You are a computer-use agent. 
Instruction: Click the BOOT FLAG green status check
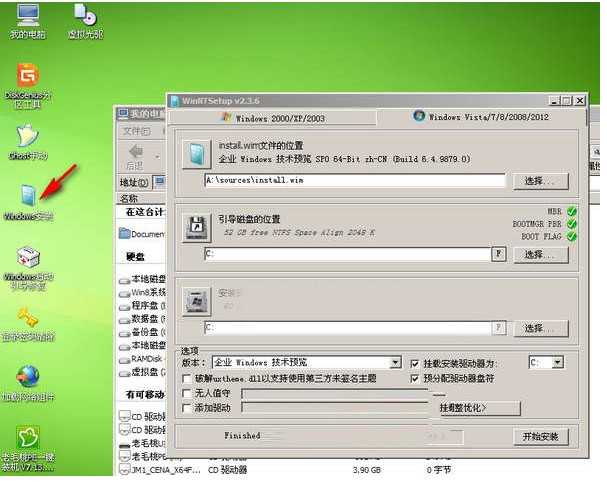click(572, 236)
